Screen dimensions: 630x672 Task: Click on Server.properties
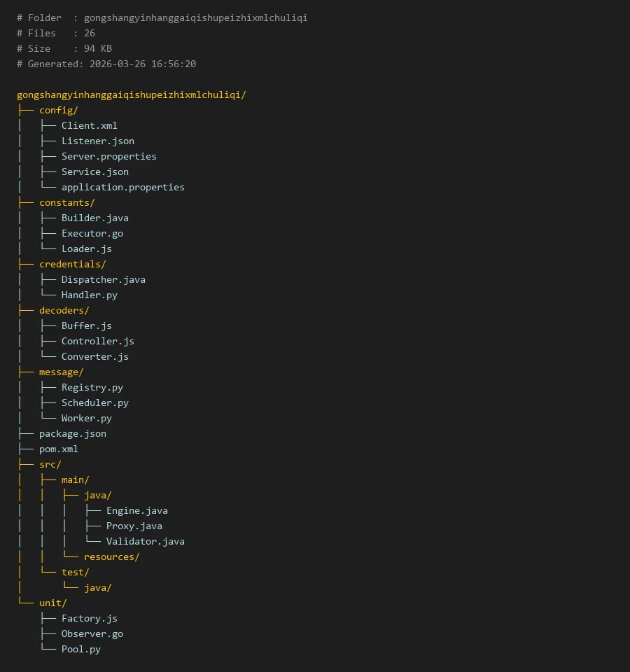tap(108, 156)
